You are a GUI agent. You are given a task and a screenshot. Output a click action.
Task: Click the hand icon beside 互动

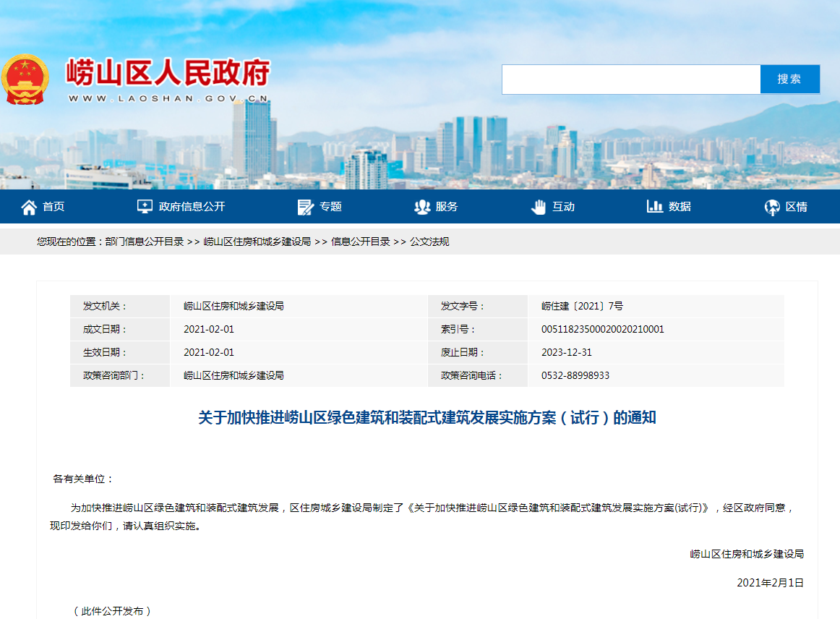539,207
